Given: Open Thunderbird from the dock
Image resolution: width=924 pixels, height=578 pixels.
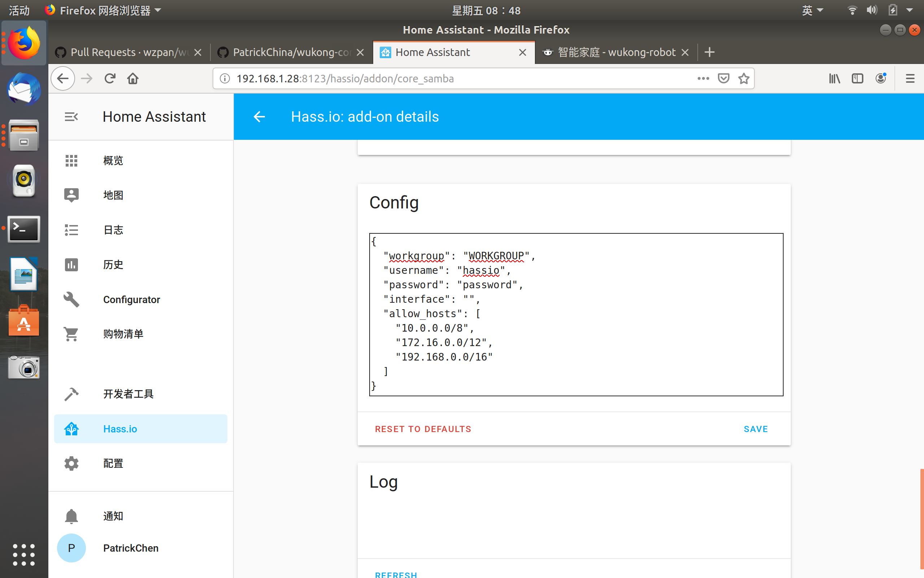Looking at the screenshot, I should coord(24,89).
